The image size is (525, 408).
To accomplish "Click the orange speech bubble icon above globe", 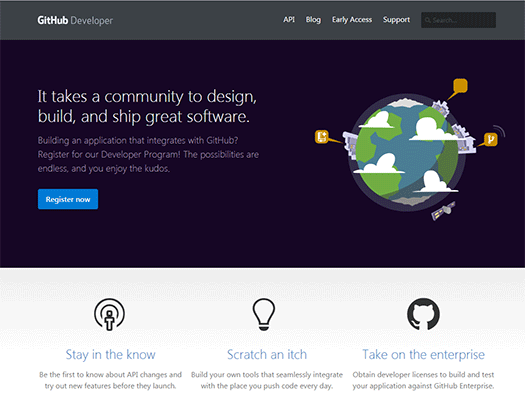I will (460, 85).
